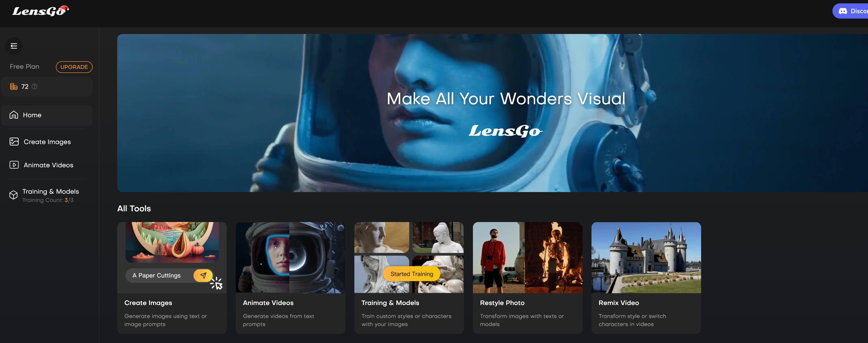Click 'Train custom styles or characters' description
868x343 pixels.
[x=406, y=320]
